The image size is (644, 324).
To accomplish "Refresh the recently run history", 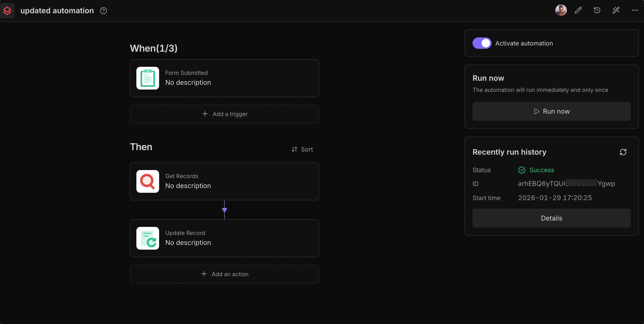I will point(623,152).
